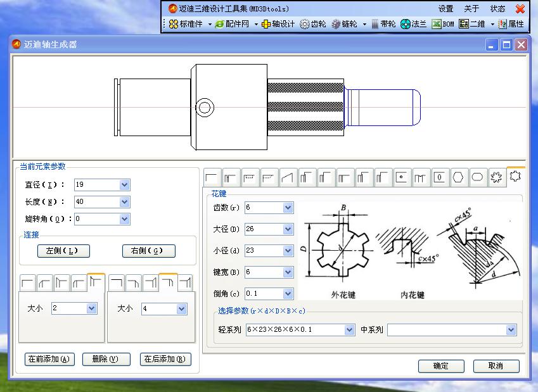Viewport: 538px width, 392px height.
Task: Open the 直径 diameter dropdown
Action: point(125,185)
